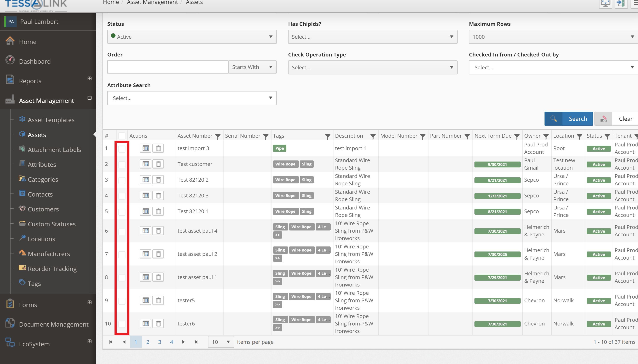Delete the Test customer asset

158,164
